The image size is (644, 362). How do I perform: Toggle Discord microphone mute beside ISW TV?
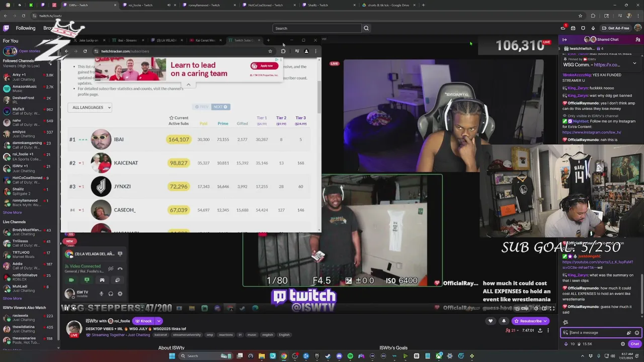pos(101,294)
